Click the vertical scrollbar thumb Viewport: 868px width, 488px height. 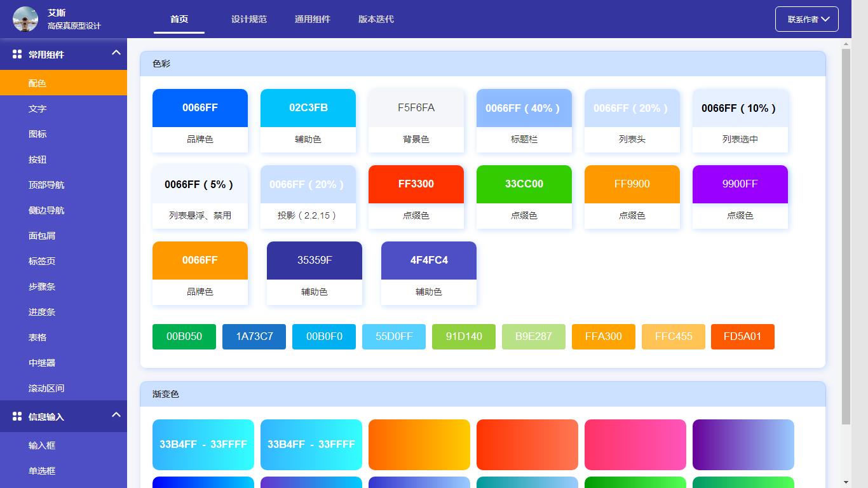pos(846,236)
